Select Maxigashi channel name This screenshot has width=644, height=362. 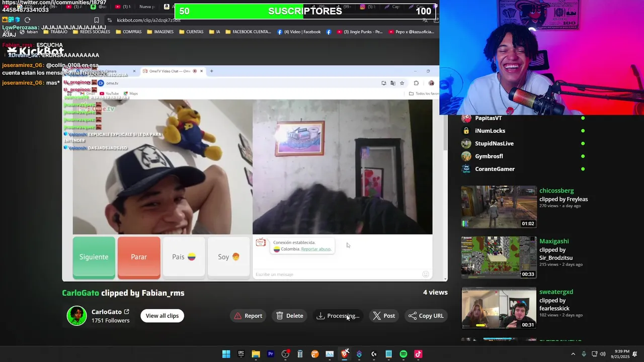(x=554, y=241)
